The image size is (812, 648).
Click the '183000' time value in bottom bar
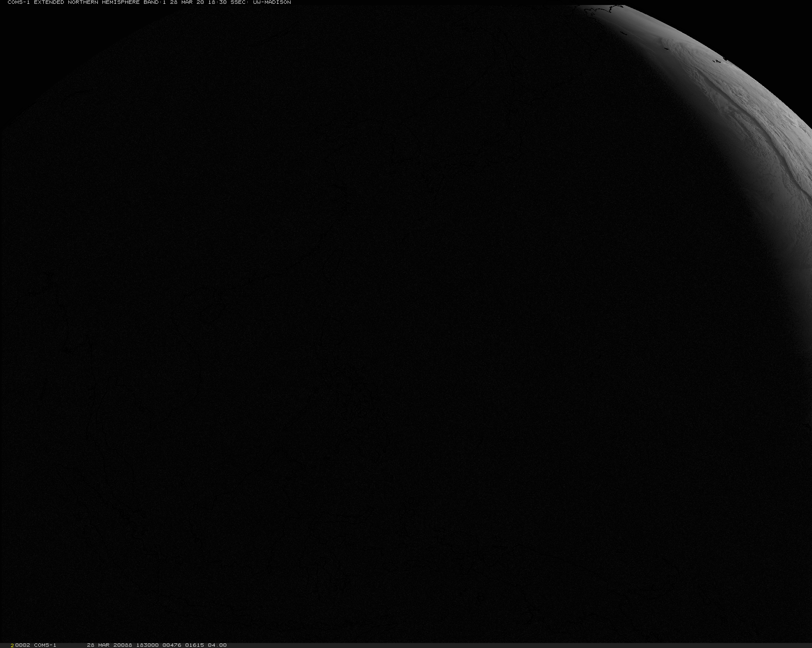(x=147, y=645)
